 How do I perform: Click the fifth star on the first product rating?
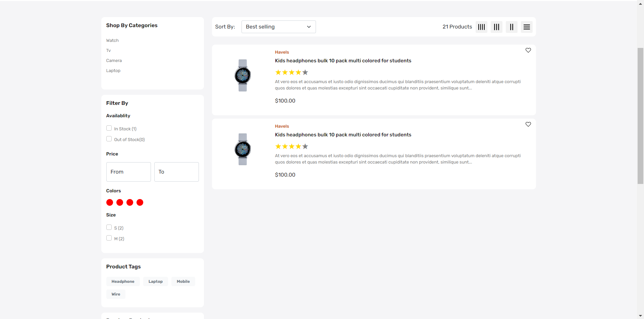pyautogui.click(x=305, y=72)
